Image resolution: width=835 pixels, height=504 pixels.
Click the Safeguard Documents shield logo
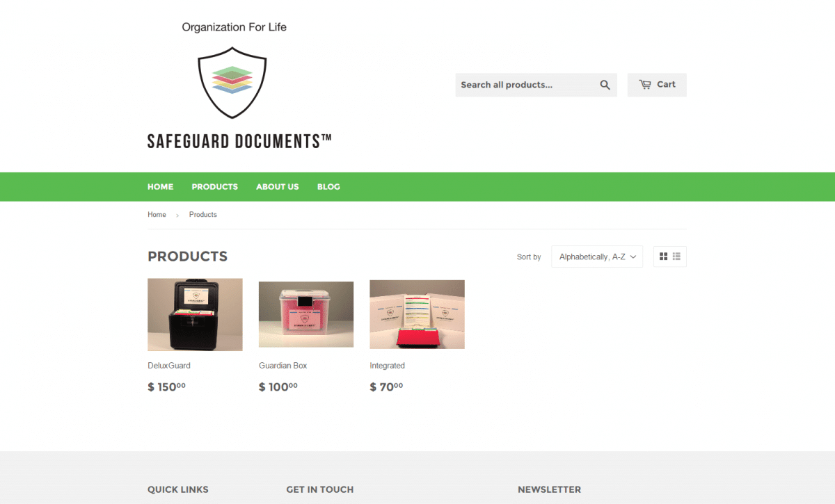(232, 83)
